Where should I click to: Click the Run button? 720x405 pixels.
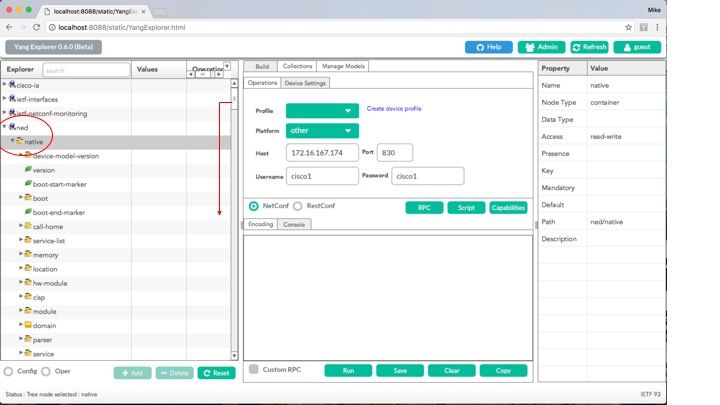tap(348, 371)
